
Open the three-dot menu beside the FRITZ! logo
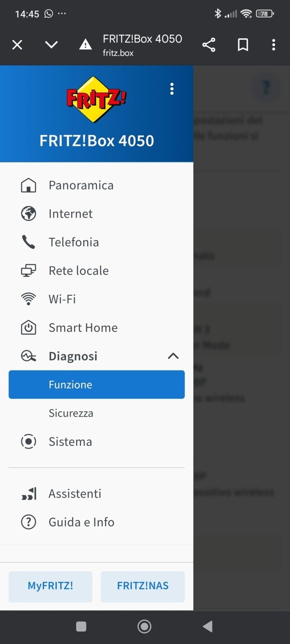click(x=172, y=89)
